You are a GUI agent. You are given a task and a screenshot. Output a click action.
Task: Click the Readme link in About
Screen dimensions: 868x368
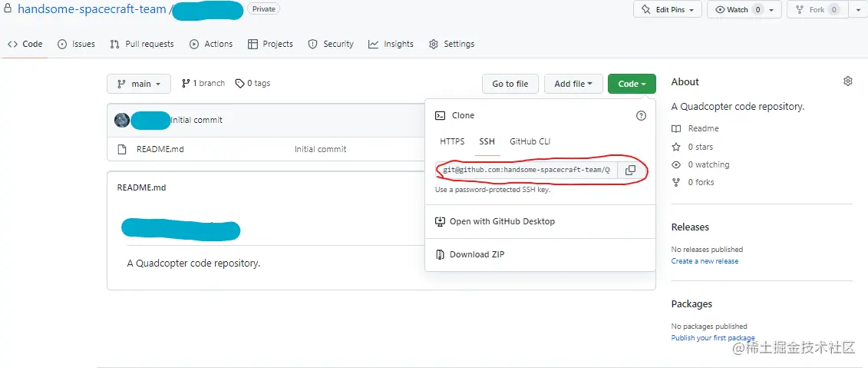pos(704,128)
